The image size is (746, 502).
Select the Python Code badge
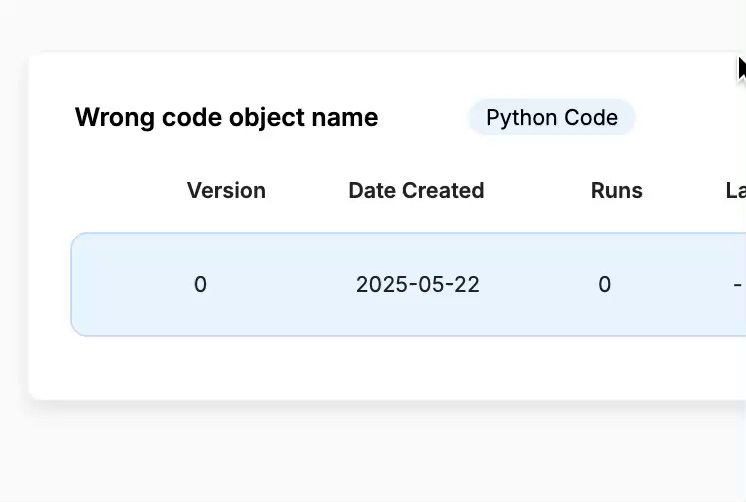pyautogui.click(x=551, y=118)
